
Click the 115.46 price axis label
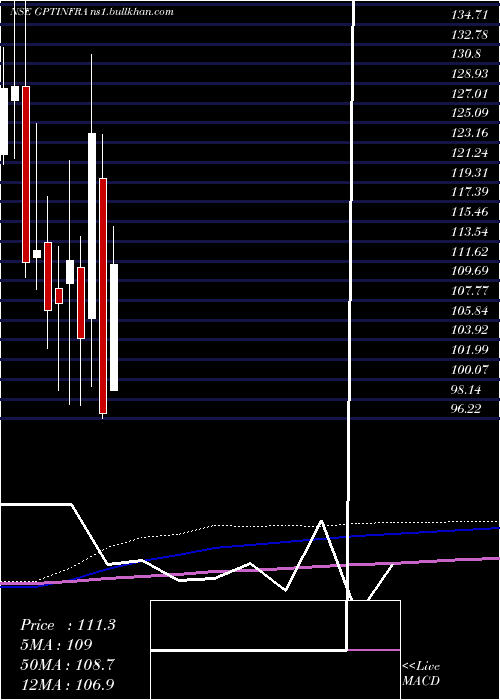[469, 212]
